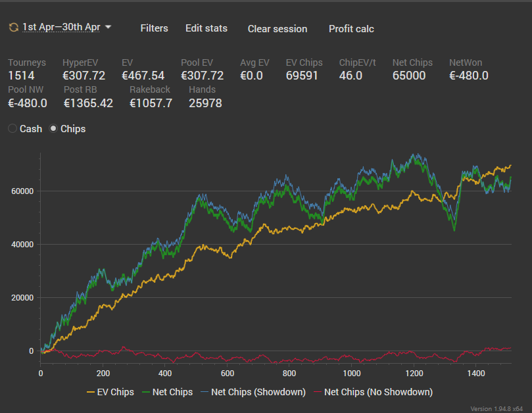Click the red No Showdown legend marker
Image resolution: width=532 pixels, height=413 pixels.
[318, 393]
